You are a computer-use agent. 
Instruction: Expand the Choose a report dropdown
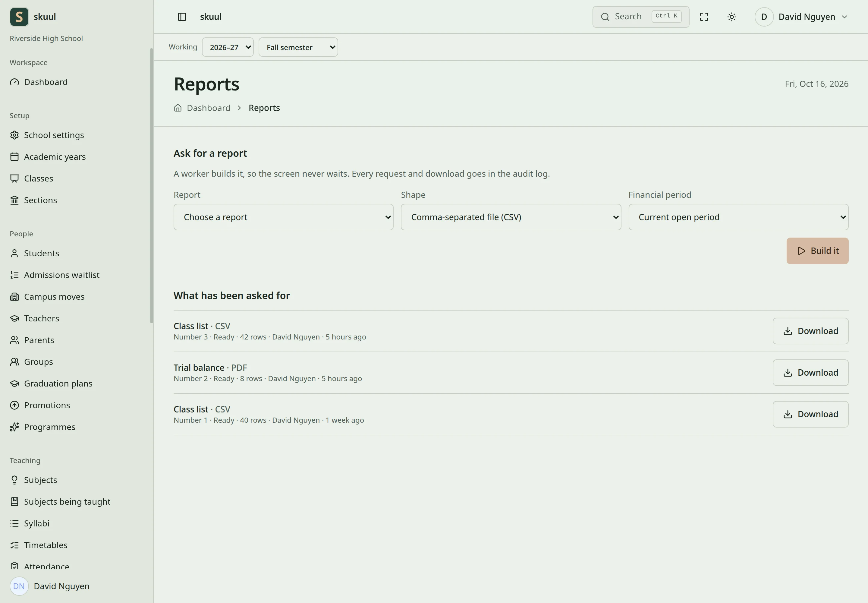tap(283, 217)
